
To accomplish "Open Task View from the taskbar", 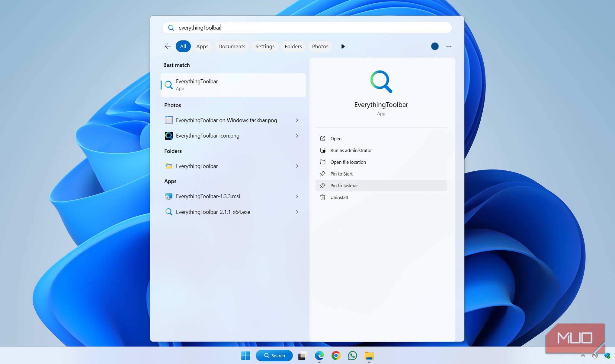I will [x=303, y=356].
